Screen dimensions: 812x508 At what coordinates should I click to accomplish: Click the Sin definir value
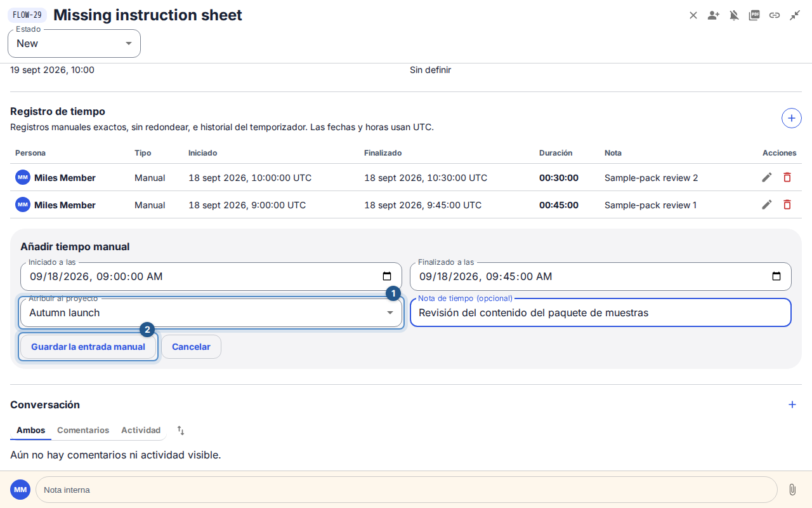(431, 70)
